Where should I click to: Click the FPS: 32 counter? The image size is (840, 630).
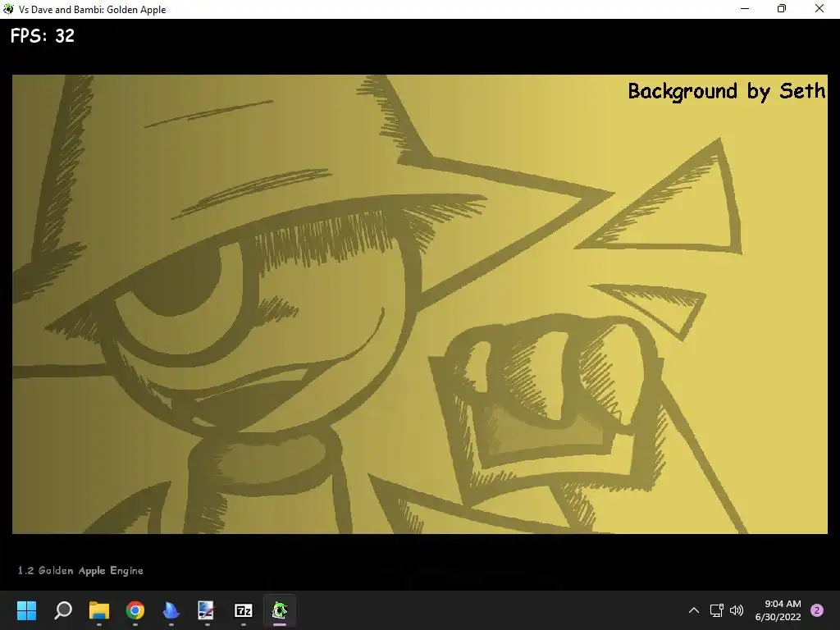point(43,36)
